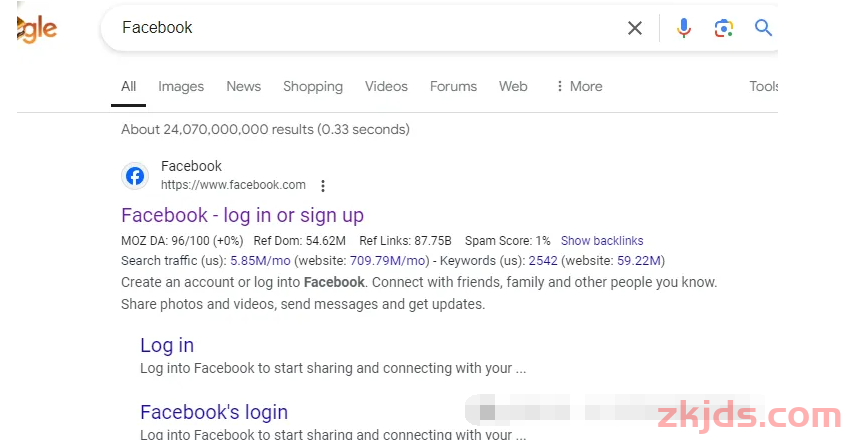
Task: Open the Facebook favicon next to the result
Action: click(135, 176)
